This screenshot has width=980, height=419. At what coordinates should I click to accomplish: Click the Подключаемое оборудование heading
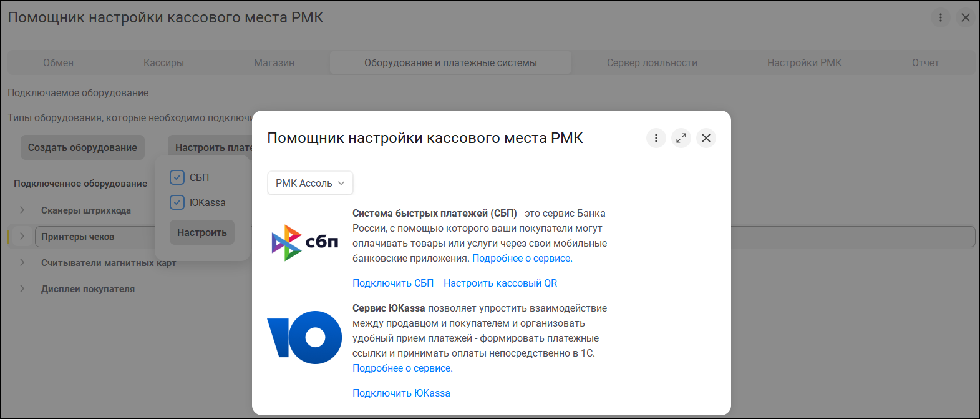78,92
